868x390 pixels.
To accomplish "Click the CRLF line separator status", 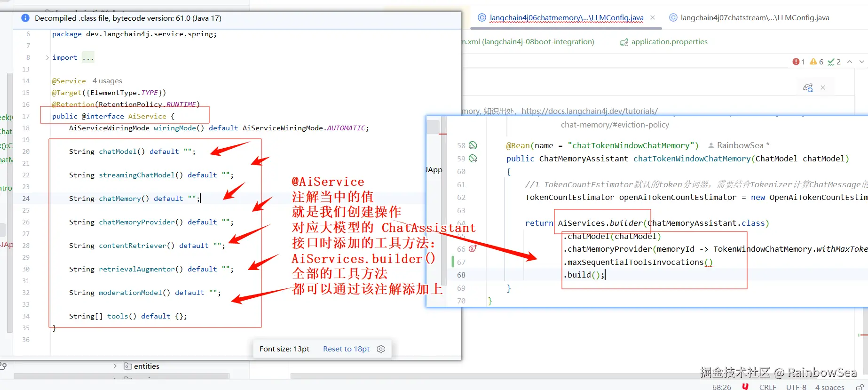I will click(x=768, y=387).
